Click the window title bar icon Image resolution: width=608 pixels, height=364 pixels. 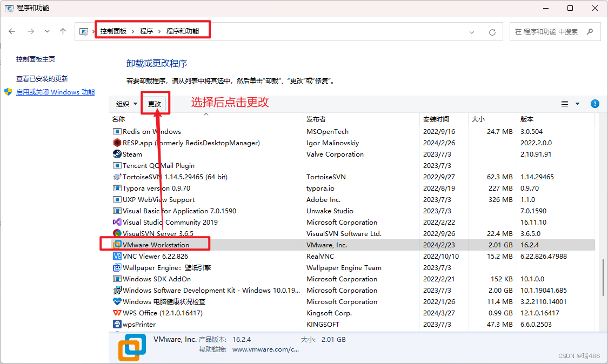9,8
